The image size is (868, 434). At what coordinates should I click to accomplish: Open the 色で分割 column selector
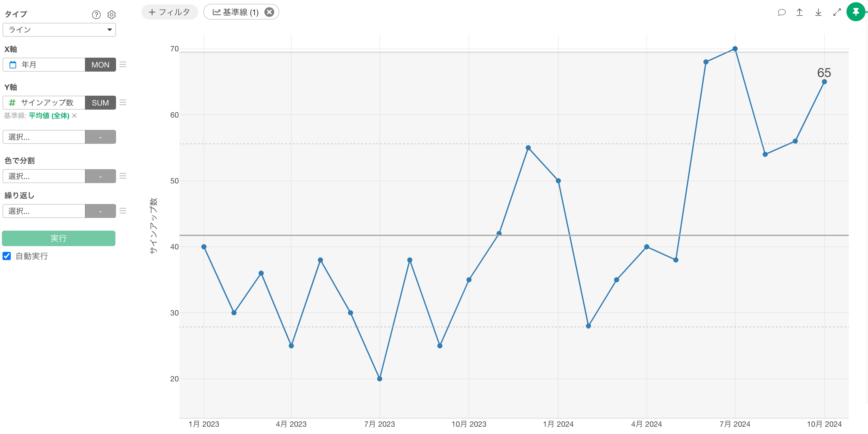[x=44, y=176]
